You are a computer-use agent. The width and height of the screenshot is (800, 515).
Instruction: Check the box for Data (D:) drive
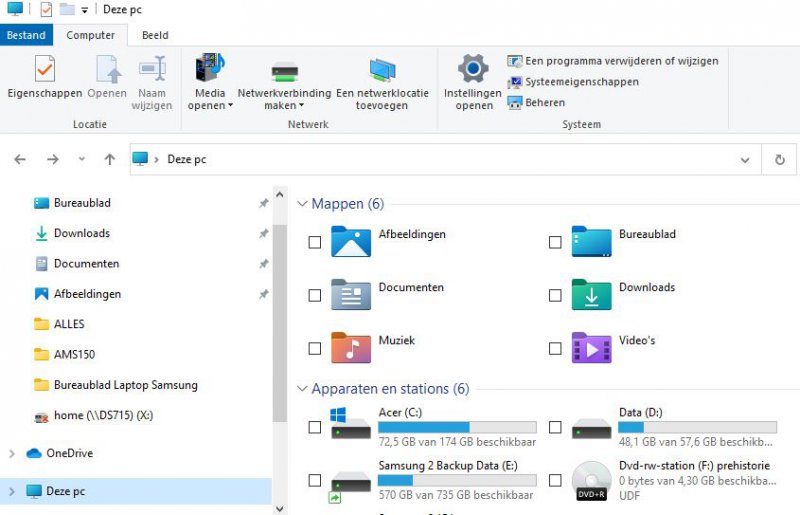coord(555,427)
